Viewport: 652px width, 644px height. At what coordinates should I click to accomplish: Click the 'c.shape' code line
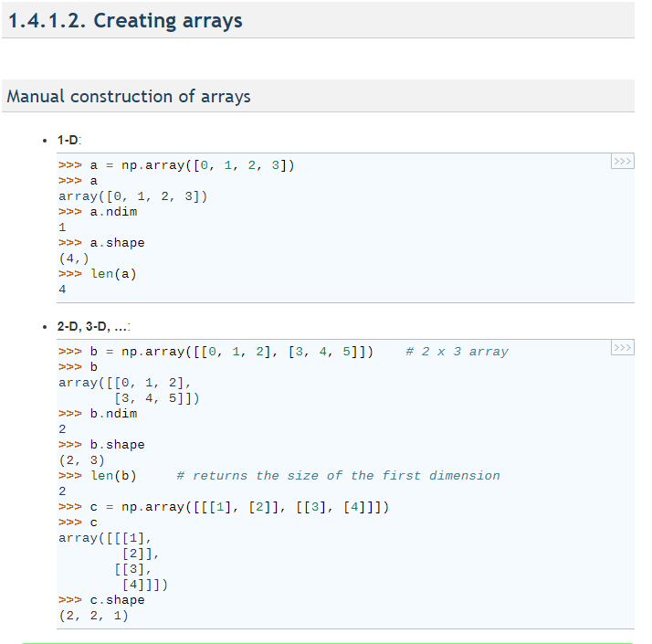pos(117,600)
